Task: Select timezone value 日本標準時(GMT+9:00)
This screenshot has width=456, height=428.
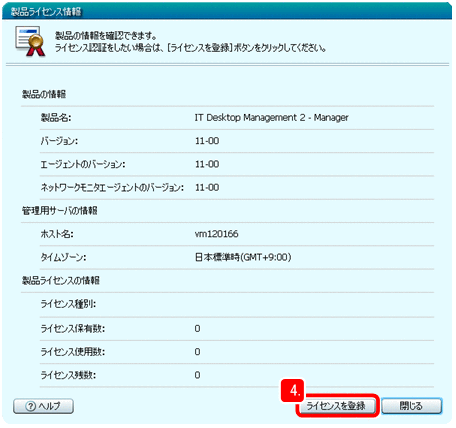Action: click(x=243, y=257)
